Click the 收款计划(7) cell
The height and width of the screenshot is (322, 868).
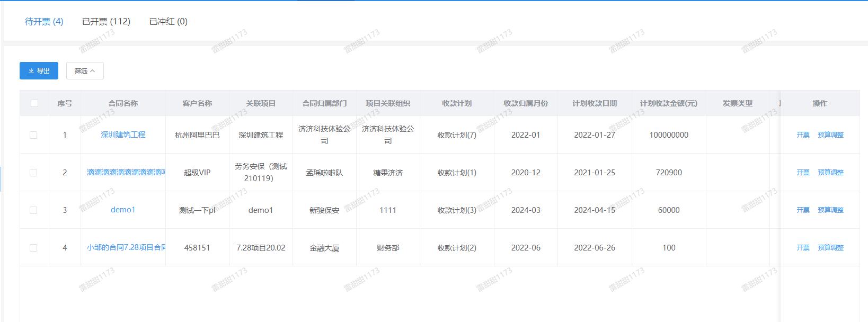pyautogui.click(x=457, y=135)
